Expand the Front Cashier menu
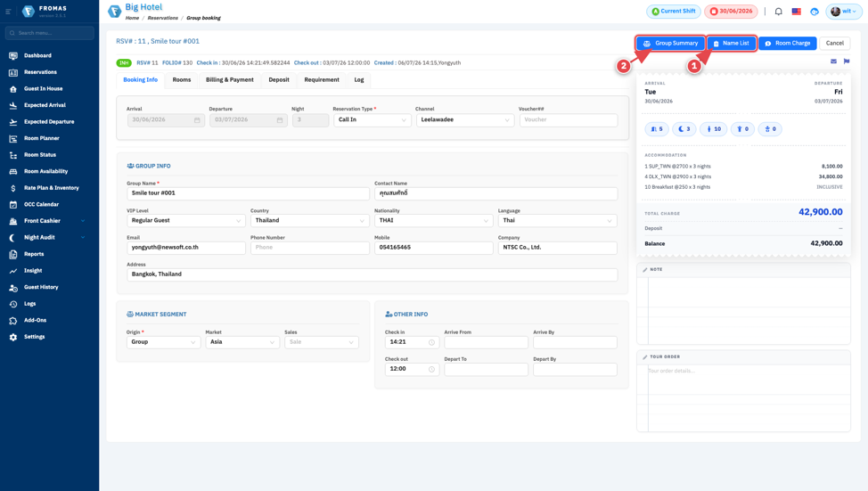 [49, 221]
